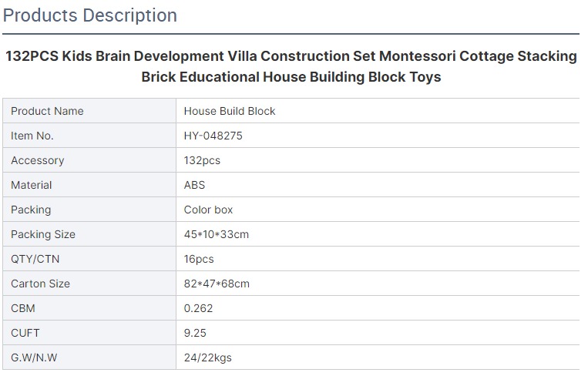588x376 pixels.
Task: Select the Accessory label cell
Action: tap(89, 160)
